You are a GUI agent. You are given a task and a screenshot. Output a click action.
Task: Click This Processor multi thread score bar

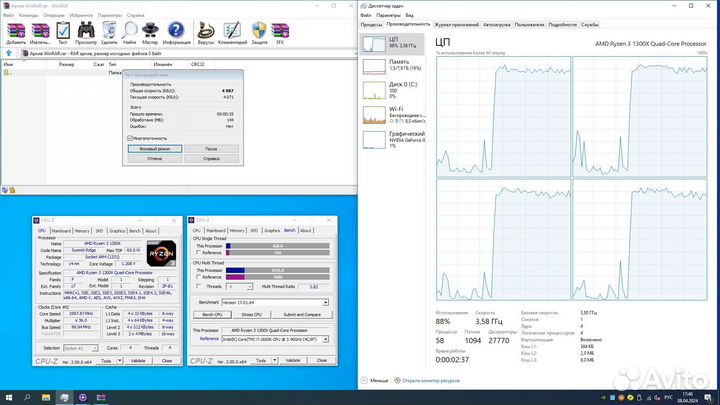click(278, 270)
